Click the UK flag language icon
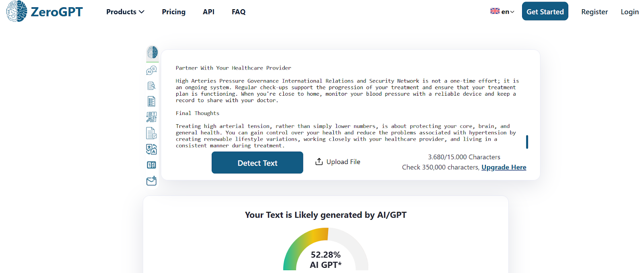 pos(495,11)
